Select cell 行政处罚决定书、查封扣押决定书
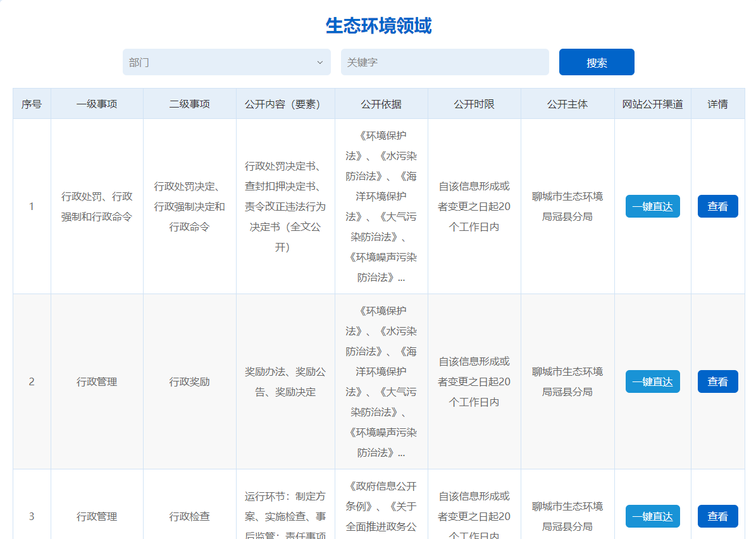Image resolution: width=756 pixels, height=539 pixels. [285, 206]
